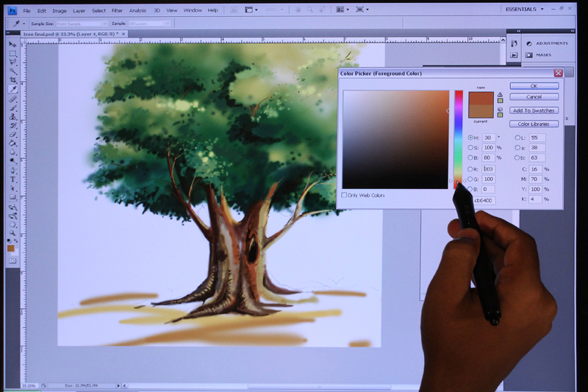Select the Crop tool
588x392 pixels.
(x=13, y=80)
